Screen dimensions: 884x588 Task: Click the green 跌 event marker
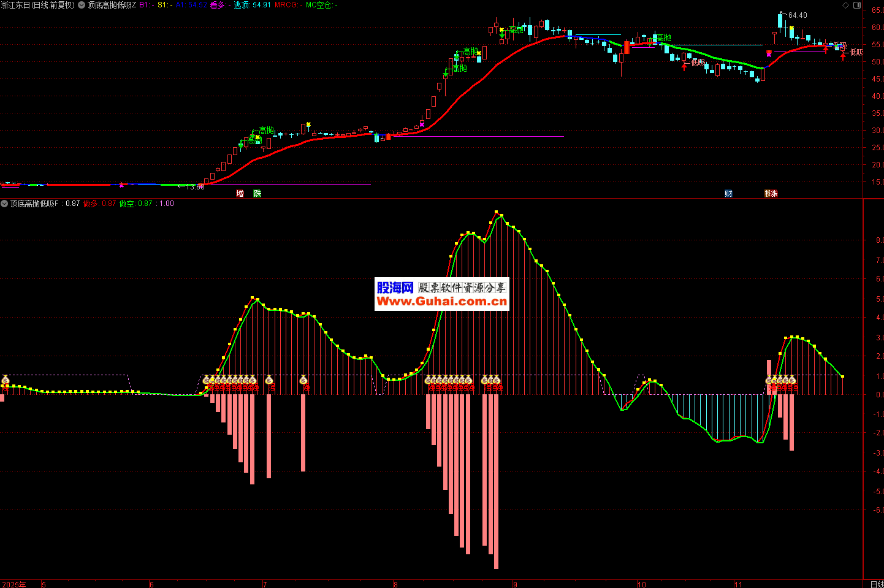[x=257, y=194]
